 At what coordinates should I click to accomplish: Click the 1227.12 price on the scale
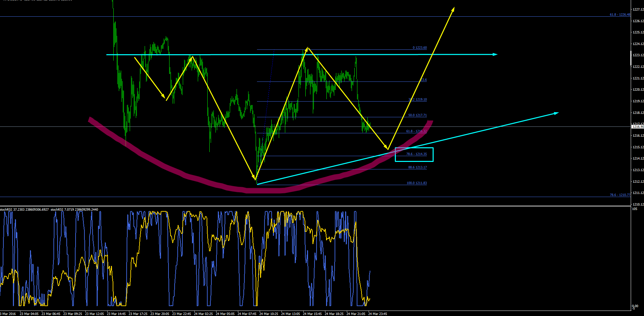(x=638, y=10)
